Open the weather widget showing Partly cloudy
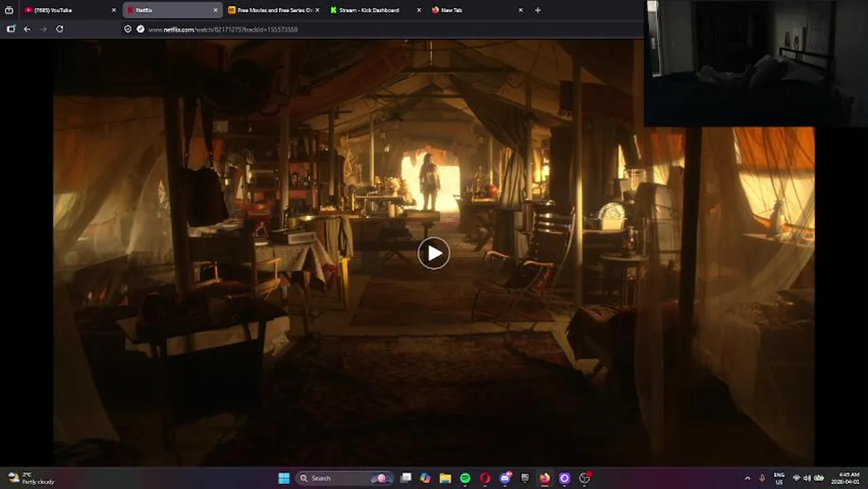Image resolution: width=868 pixels, height=489 pixels. pos(31,478)
